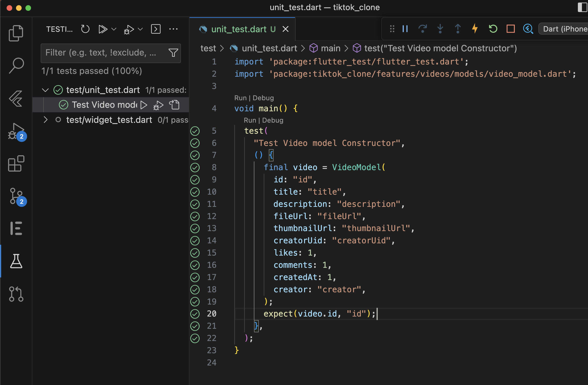Screen dimensions: 588x385
Task: Open the Flutter sidebar icon
Action: point(16,98)
